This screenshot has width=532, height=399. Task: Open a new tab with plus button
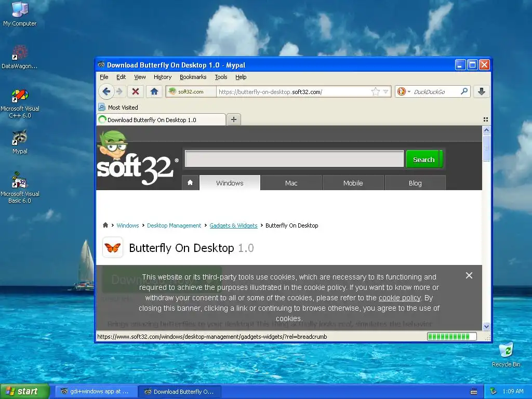point(233,119)
